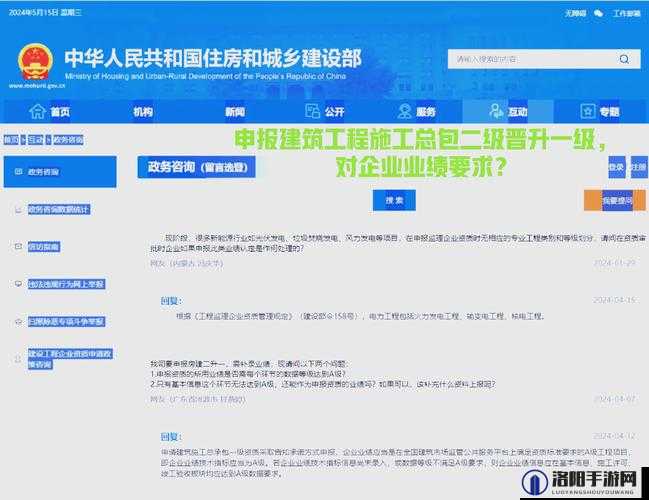Click the 政务咨询（留言选登）heading
649x500 pixels.
point(196,167)
